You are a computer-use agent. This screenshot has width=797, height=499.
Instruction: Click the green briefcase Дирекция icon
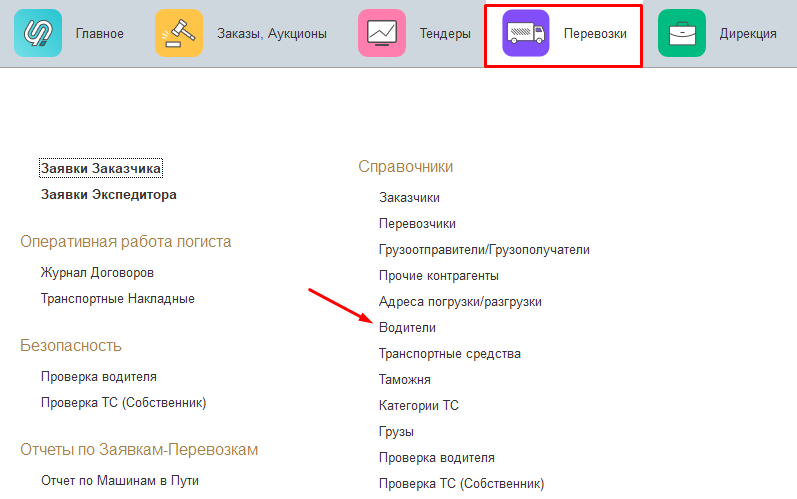682,33
